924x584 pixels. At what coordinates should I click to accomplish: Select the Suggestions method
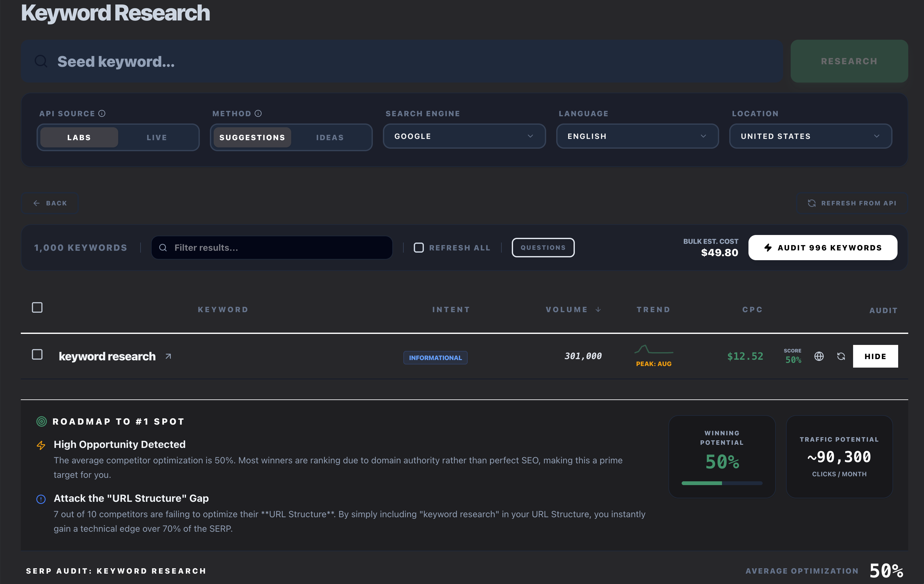[x=252, y=137]
